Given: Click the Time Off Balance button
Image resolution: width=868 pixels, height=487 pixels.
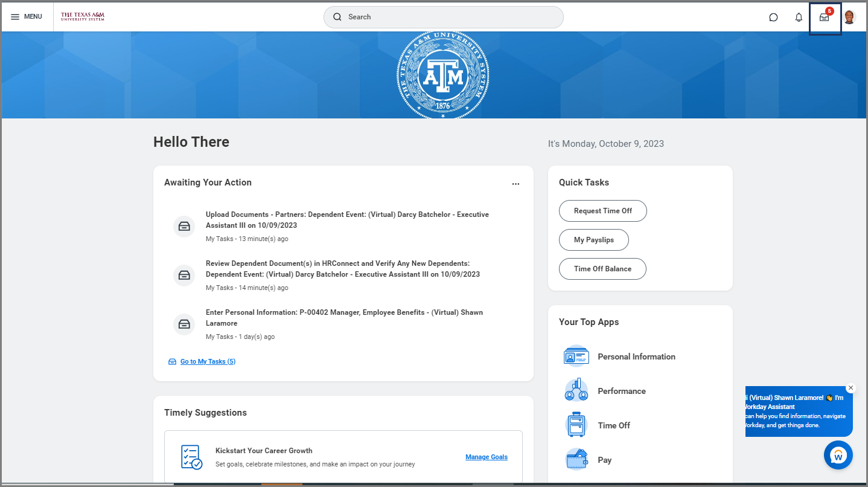Looking at the screenshot, I should (x=602, y=269).
